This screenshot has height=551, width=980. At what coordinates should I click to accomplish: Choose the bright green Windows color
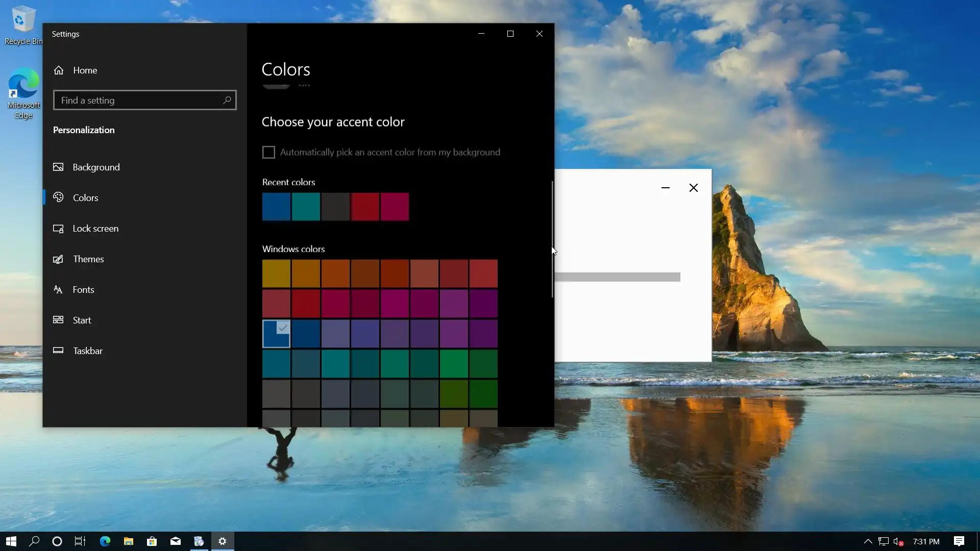click(454, 364)
